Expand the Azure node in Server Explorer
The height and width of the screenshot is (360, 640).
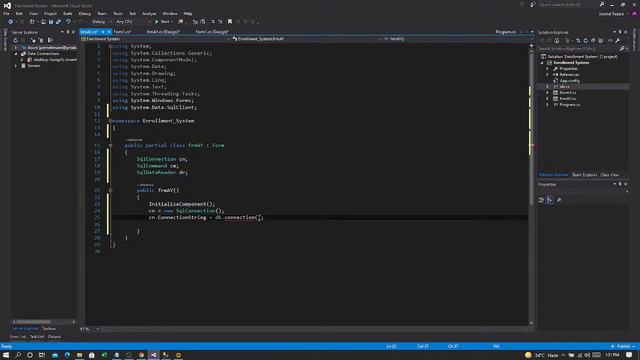click(16, 48)
